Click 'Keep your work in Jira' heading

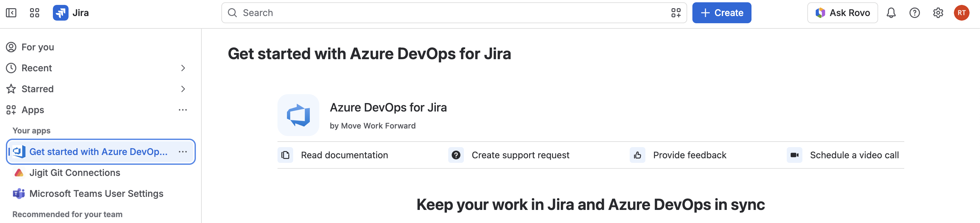click(591, 205)
